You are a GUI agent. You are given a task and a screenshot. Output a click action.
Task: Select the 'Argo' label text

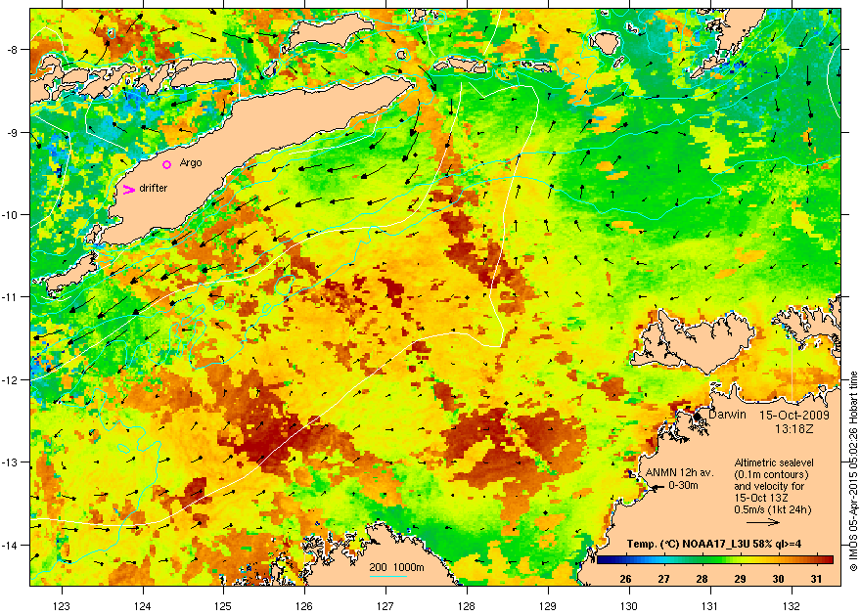click(x=191, y=163)
